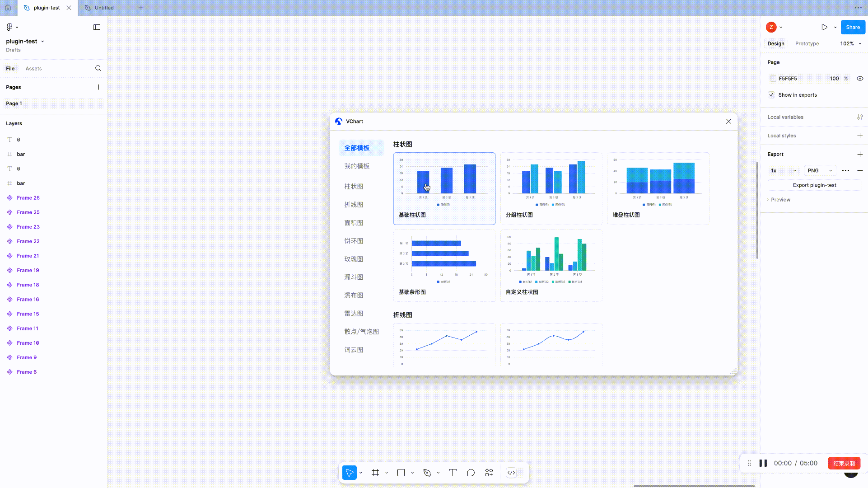Click the page opacity 100 field

click(x=835, y=79)
